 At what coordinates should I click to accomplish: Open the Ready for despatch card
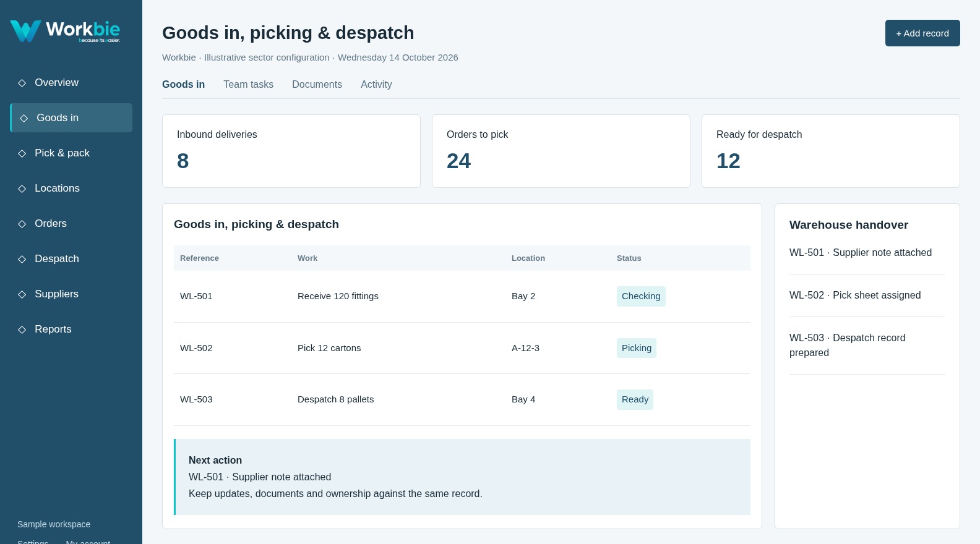(831, 151)
